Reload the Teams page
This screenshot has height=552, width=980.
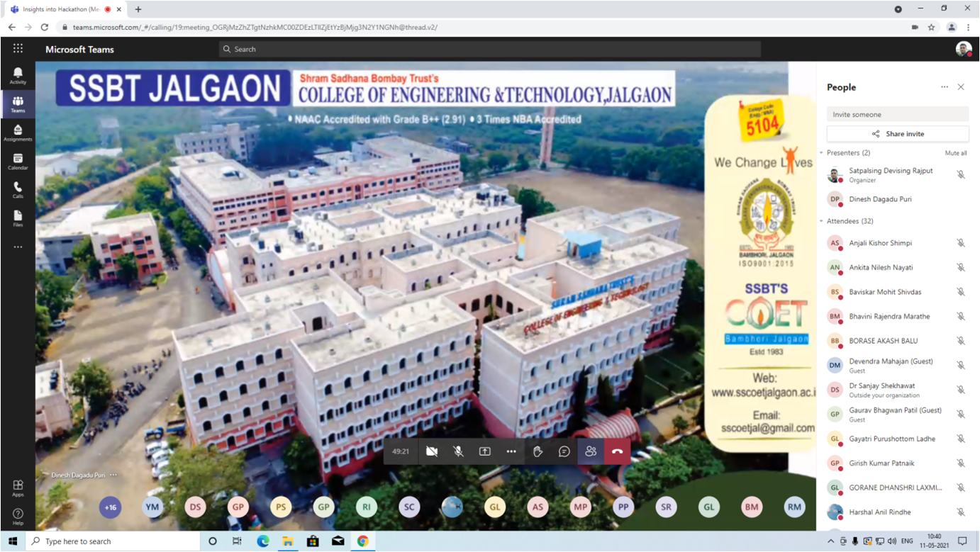[45, 27]
